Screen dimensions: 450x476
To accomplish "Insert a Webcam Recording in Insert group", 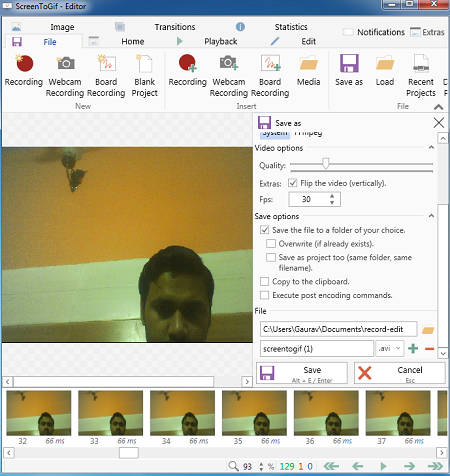I will [229, 76].
